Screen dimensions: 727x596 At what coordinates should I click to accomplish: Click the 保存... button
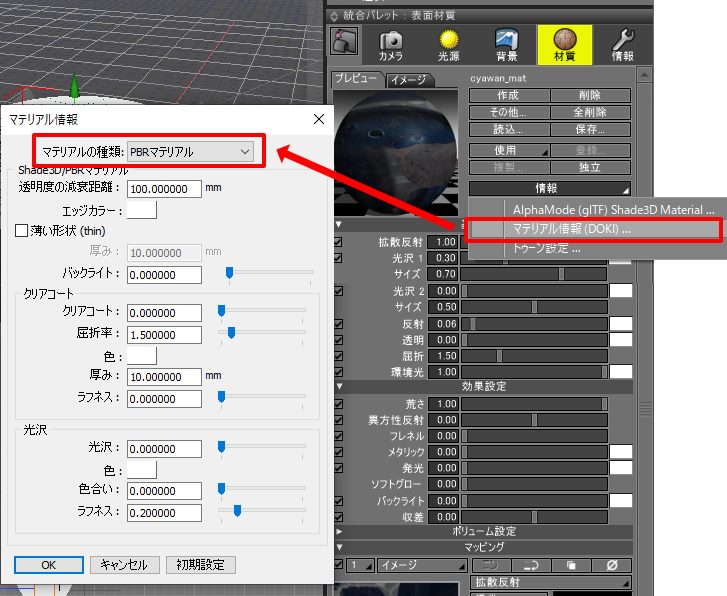coord(590,129)
